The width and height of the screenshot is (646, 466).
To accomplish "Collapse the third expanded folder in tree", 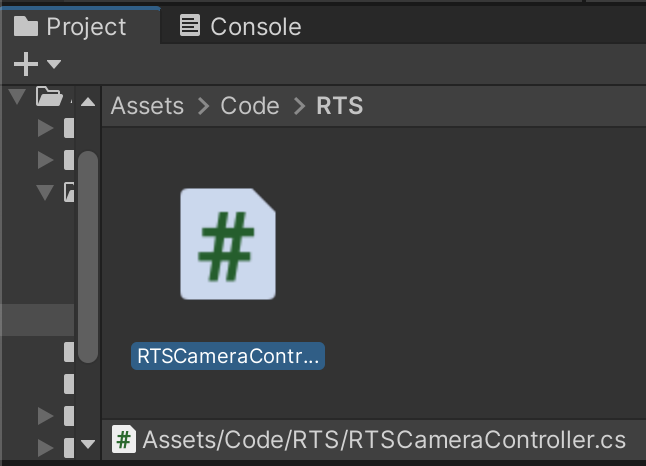I will 45,192.
